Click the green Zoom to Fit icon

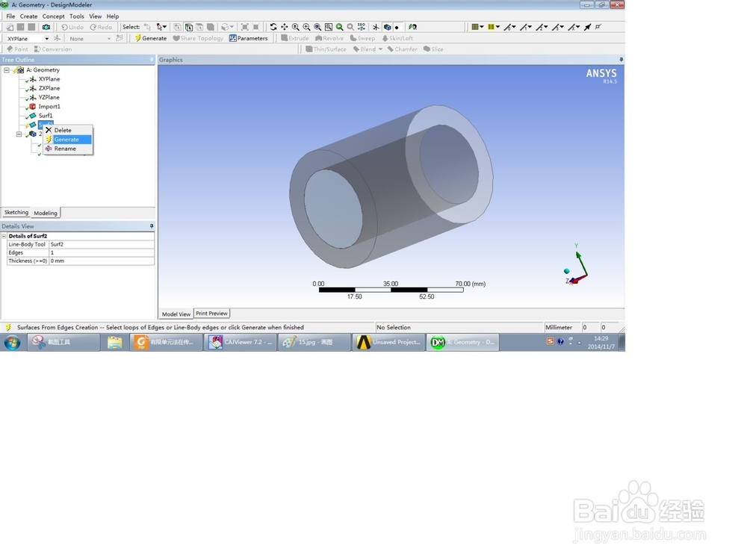(339, 27)
